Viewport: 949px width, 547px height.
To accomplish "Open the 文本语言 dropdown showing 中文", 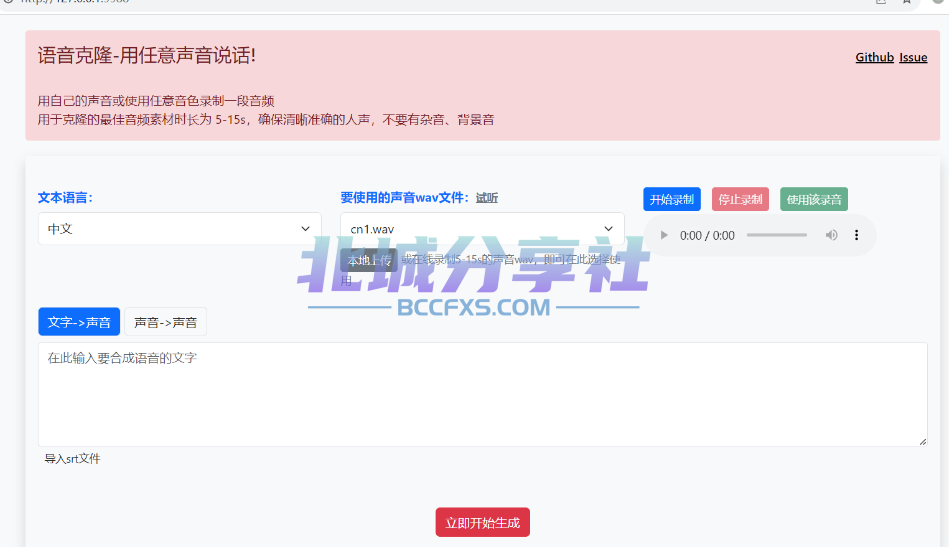I will (x=180, y=229).
